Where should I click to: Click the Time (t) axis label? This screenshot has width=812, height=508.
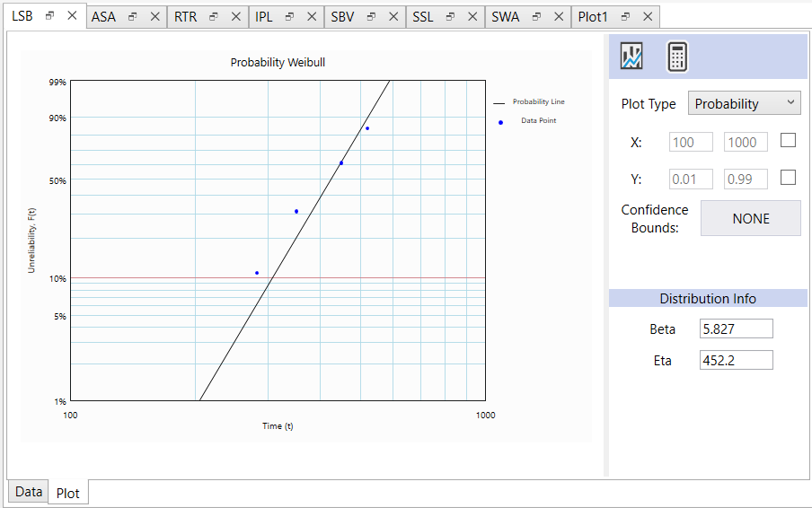(x=278, y=426)
